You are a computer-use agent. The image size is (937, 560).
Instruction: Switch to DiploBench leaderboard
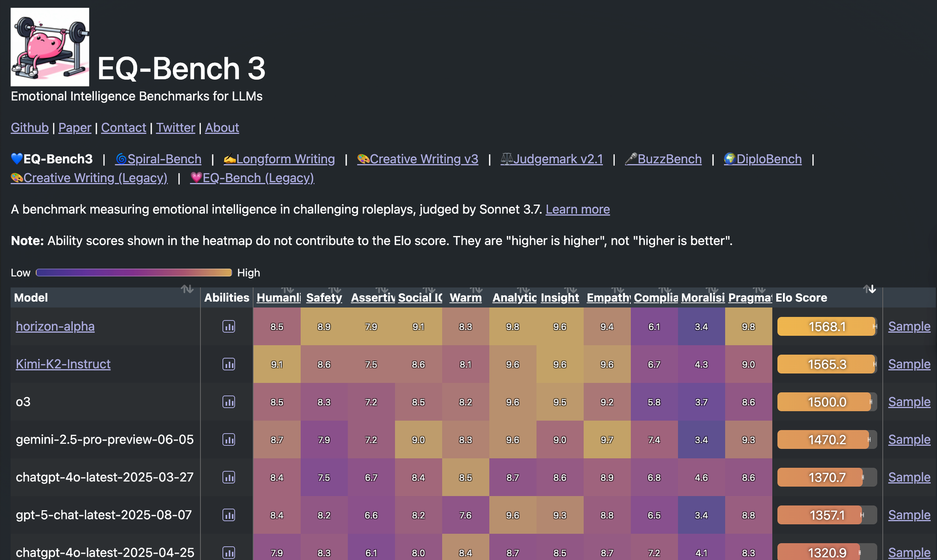tap(763, 159)
